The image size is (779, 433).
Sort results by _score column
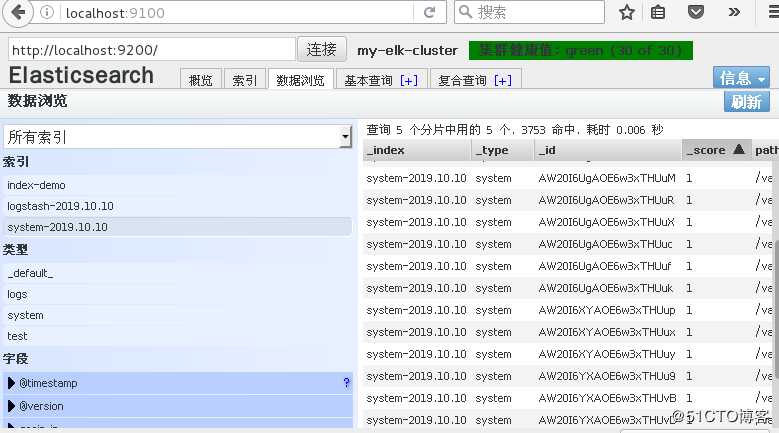pos(716,150)
